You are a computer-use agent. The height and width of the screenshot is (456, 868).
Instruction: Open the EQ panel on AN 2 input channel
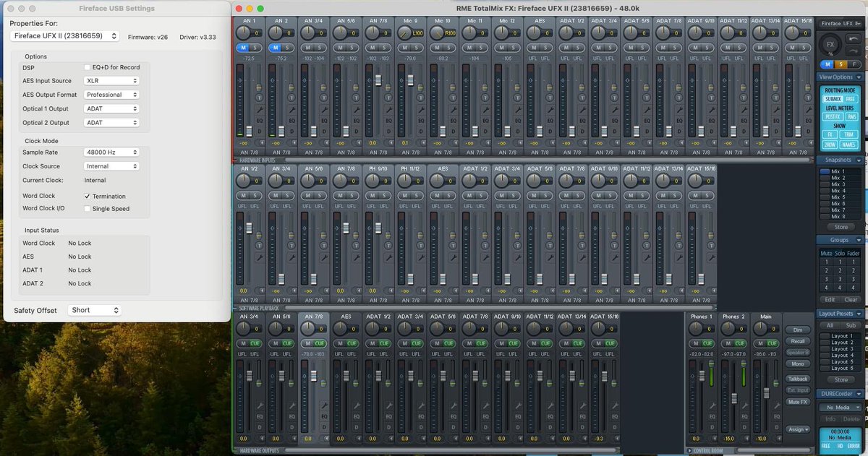[x=292, y=121]
